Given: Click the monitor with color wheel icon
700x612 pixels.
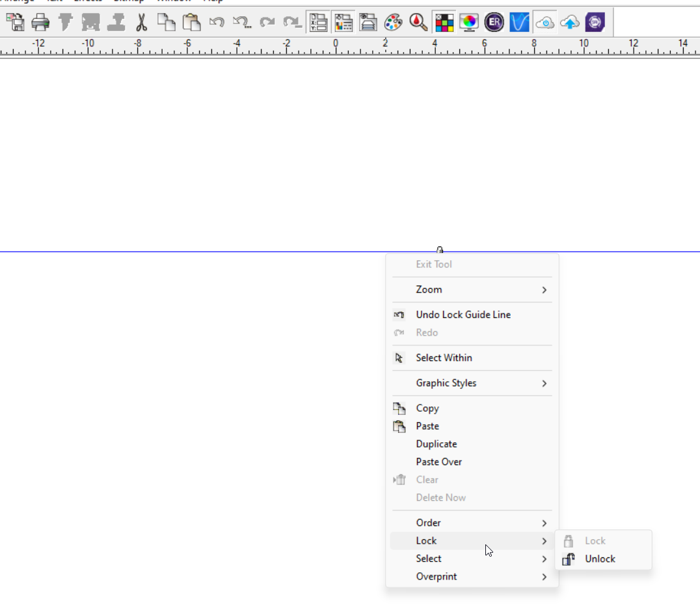Looking at the screenshot, I should click(x=469, y=22).
